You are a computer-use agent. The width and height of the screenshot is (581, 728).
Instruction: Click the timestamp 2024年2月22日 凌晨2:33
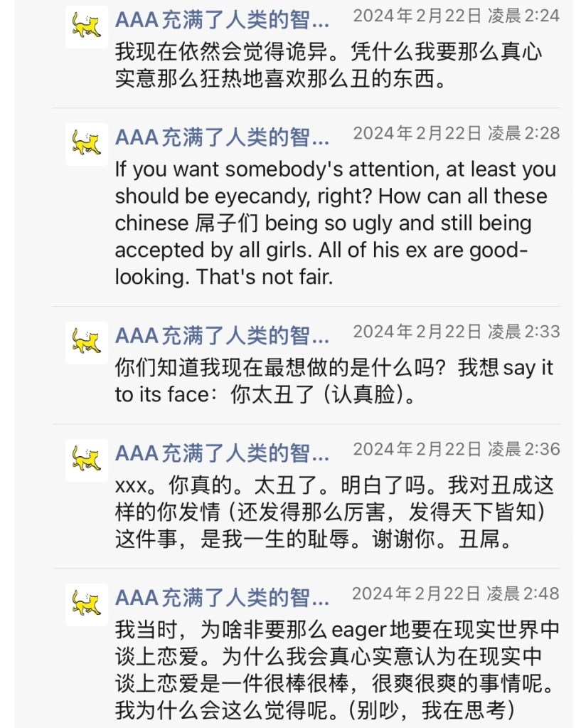(456, 332)
